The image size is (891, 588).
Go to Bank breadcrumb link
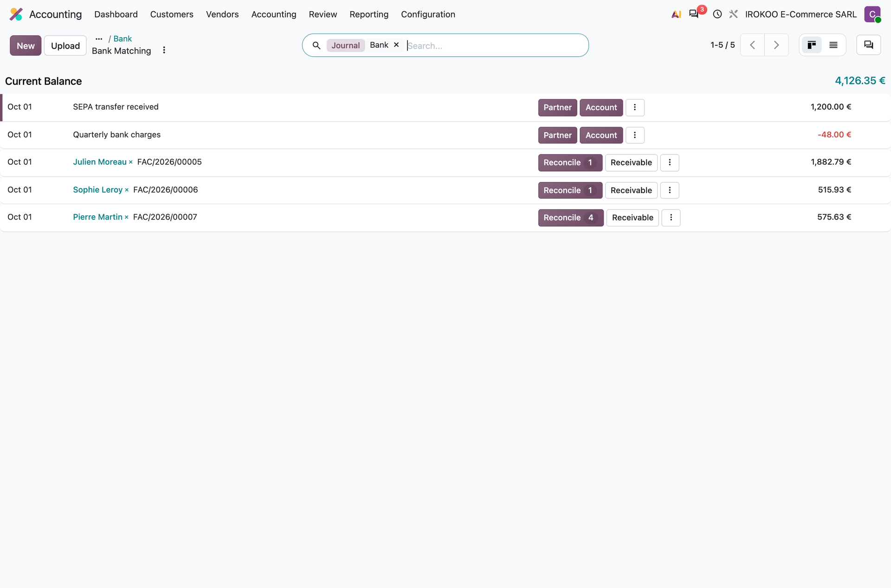pos(123,39)
